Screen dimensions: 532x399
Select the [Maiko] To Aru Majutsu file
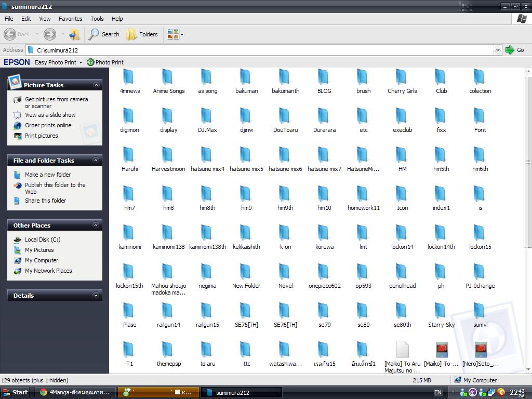coord(403,357)
